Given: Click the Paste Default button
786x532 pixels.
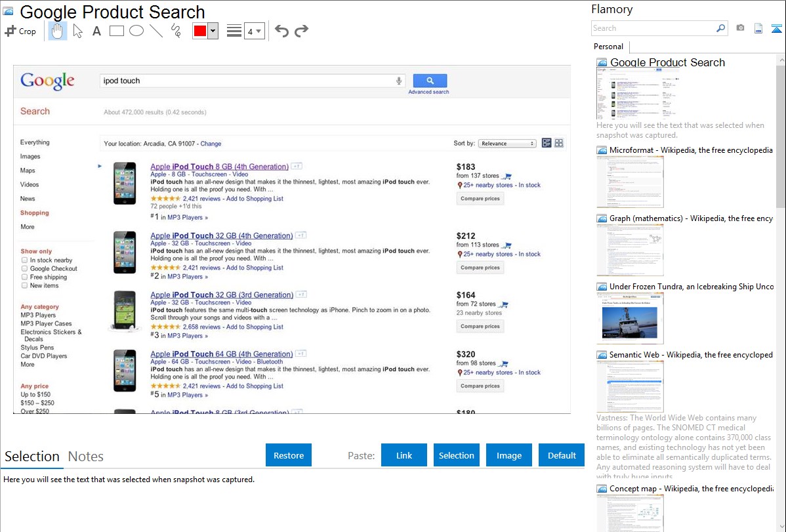Looking at the screenshot, I should [562, 455].
